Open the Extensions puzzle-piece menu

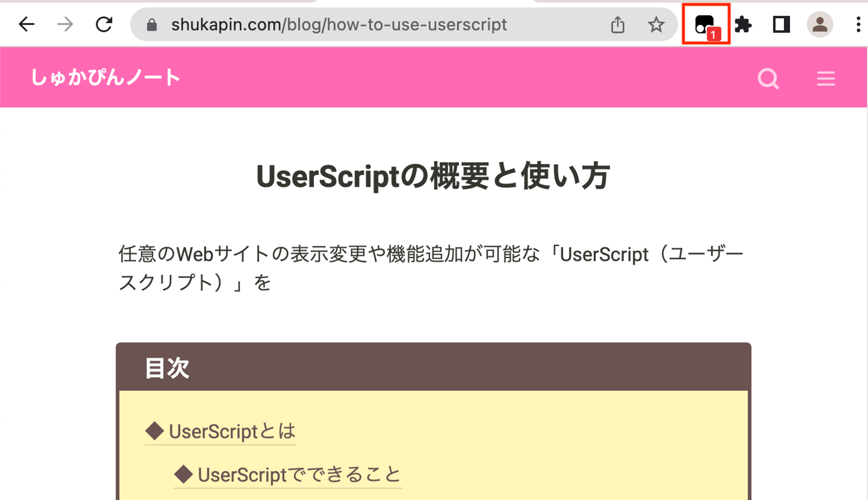click(x=743, y=25)
